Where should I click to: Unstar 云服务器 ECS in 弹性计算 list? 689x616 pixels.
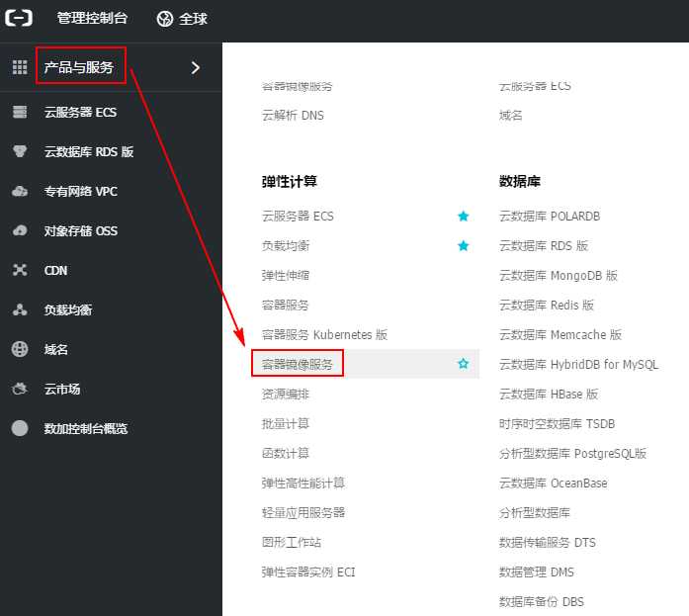pos(464,216)
